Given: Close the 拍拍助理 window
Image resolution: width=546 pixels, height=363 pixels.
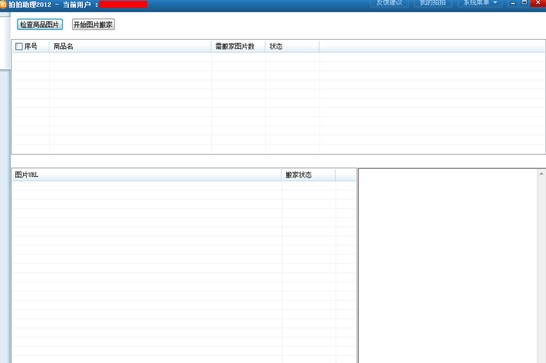Looking at the screenshot, I should pos(538,3).
